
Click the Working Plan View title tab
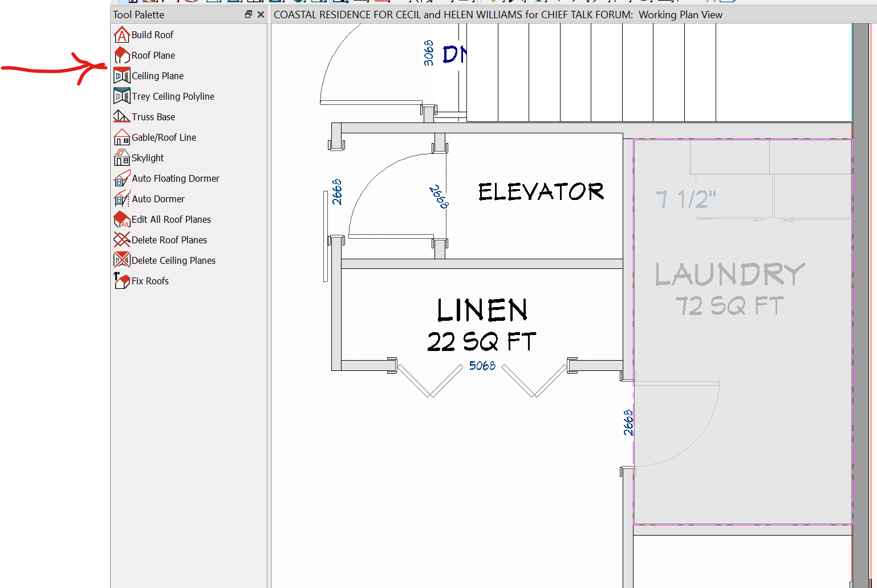pyautogui.click(x=497, y=15)
